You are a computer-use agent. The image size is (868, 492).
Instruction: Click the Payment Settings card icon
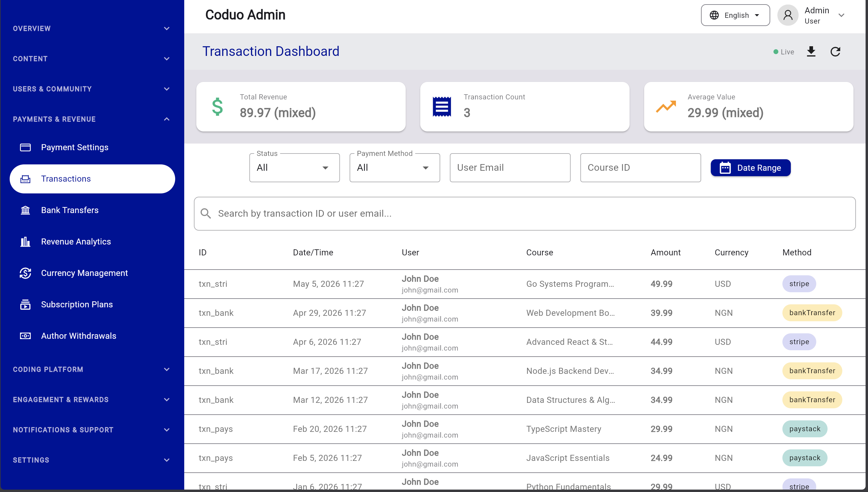click(x=25, y=147)
